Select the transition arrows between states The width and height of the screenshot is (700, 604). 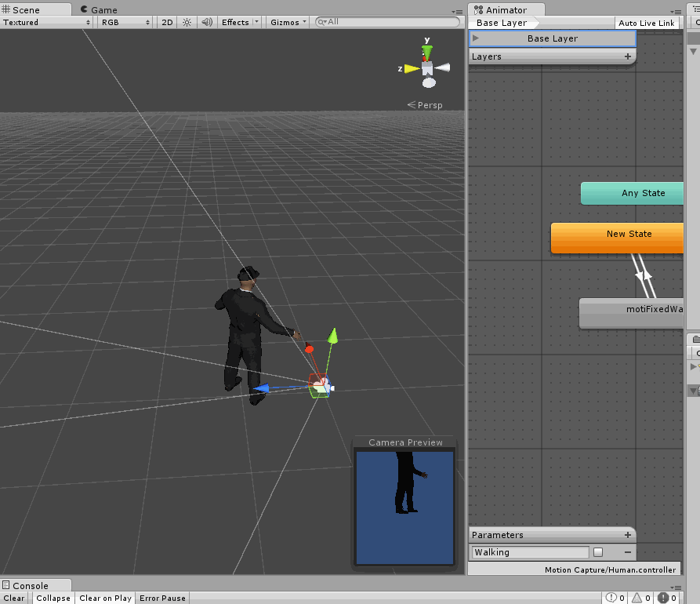click(644, 275)
